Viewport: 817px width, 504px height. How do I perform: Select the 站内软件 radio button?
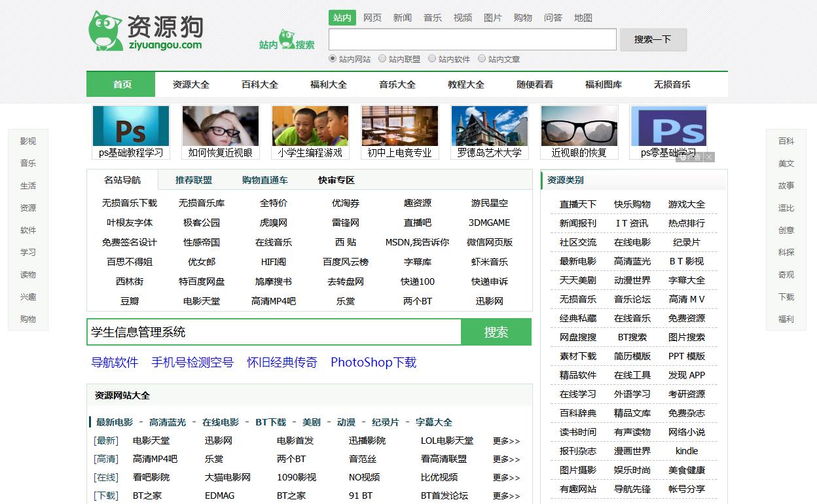point(432,59)
